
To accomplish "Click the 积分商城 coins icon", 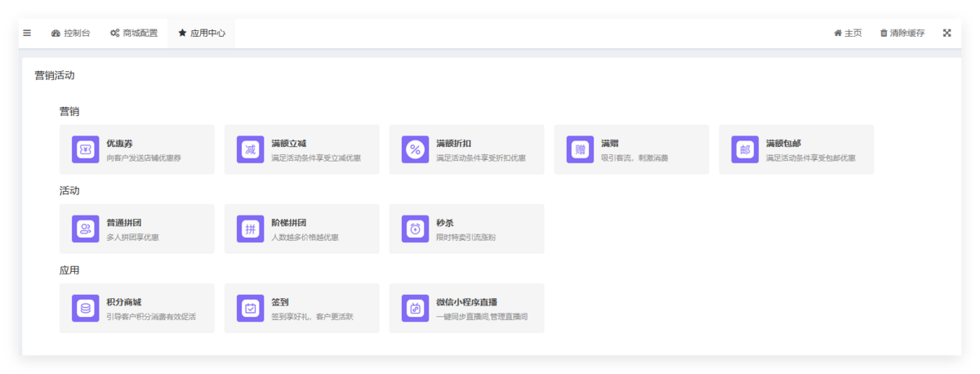I will click(85, 309).
